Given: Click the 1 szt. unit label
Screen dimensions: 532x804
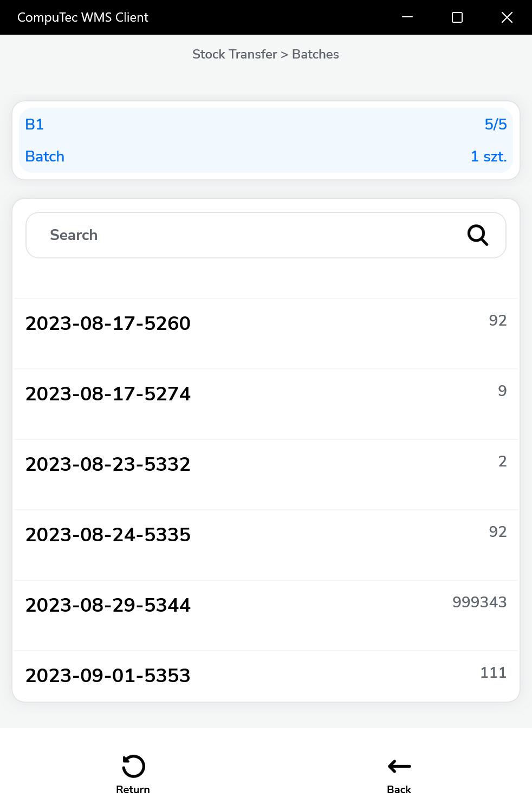Looking at the screenshot, I should pyautogui.click(x=488, y=157).
